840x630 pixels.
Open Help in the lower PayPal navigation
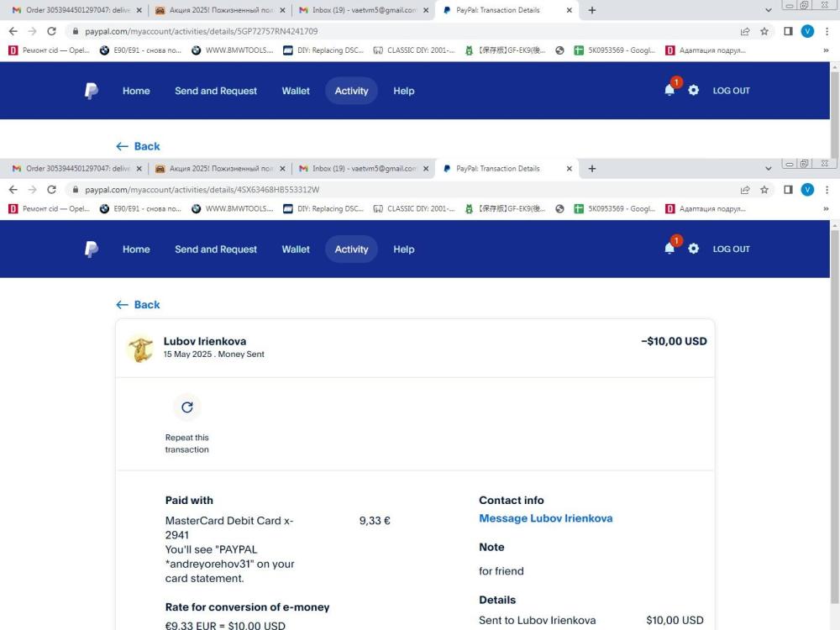[x=404, y=249]
